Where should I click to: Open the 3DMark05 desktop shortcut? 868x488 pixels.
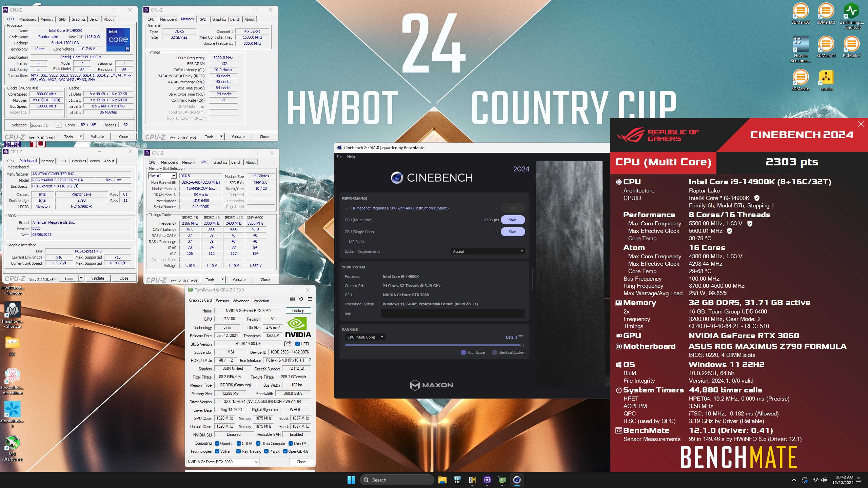click(801, 81)
